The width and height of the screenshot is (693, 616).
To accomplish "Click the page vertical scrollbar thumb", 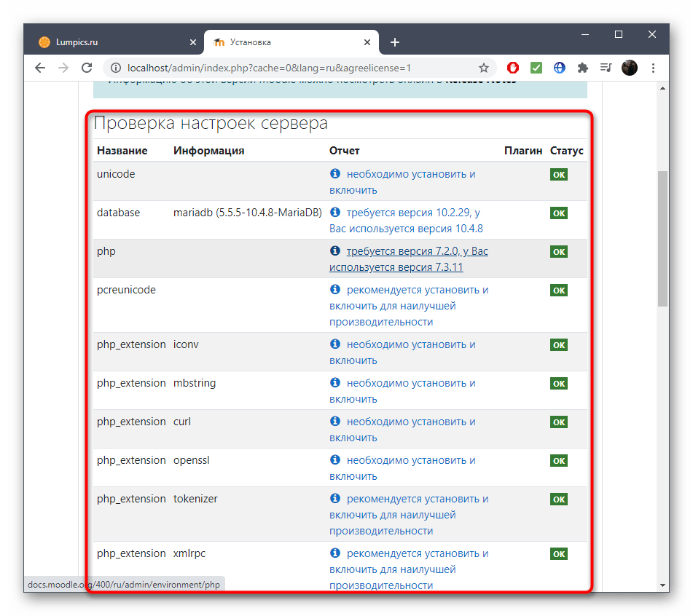I will [x=662, y=238].
